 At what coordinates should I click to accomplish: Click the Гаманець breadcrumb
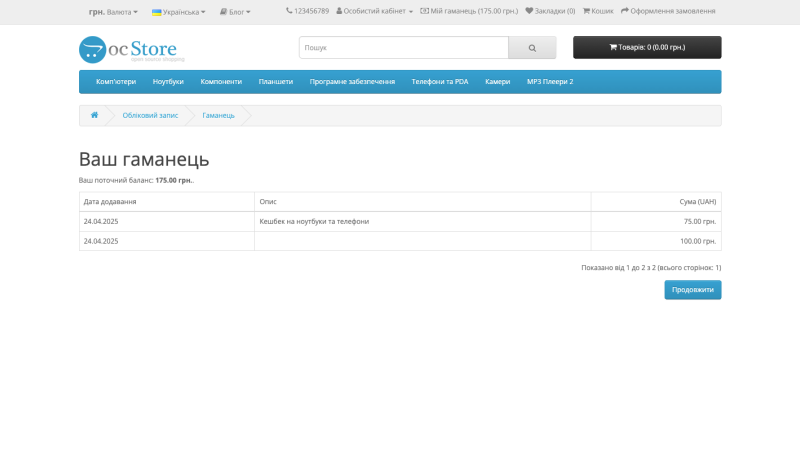coord(218,115)
